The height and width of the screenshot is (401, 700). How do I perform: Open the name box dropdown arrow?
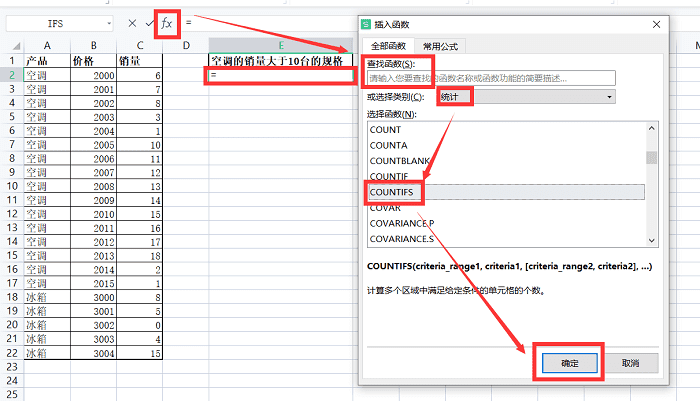[x=109, y=24]
